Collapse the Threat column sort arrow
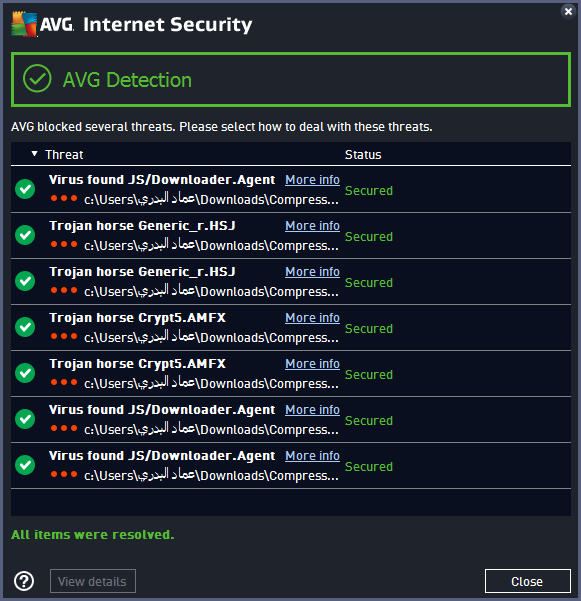This screenshot has height=601, width=581. 34,154
